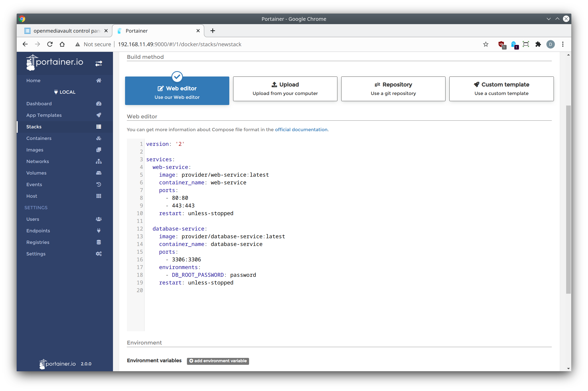The width and height of the screenshot is (588, 391).
Task: Click the Registries database icon
Action: click(99, 242)
